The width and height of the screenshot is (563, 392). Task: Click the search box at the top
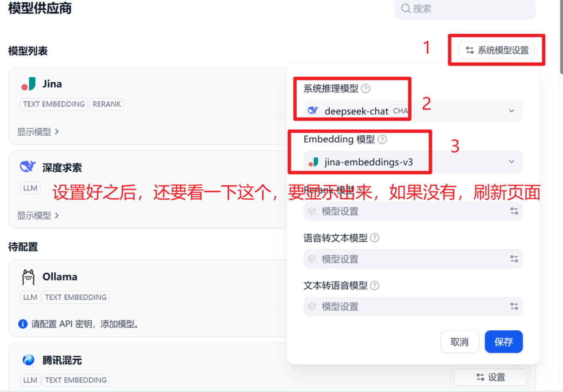click(x=465, y=9)
